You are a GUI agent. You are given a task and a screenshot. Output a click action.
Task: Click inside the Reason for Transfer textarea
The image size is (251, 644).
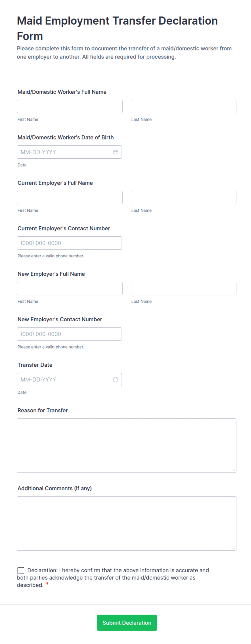(x=127, y=446)
